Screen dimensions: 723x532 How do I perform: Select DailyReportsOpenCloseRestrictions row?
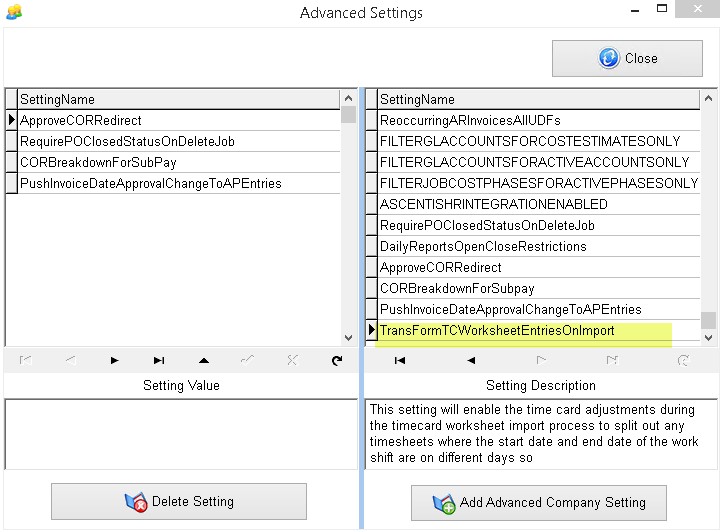pos(539,247)
